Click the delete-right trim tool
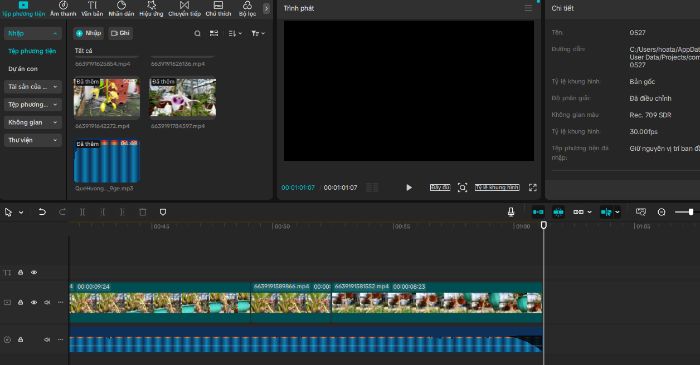 122,212
